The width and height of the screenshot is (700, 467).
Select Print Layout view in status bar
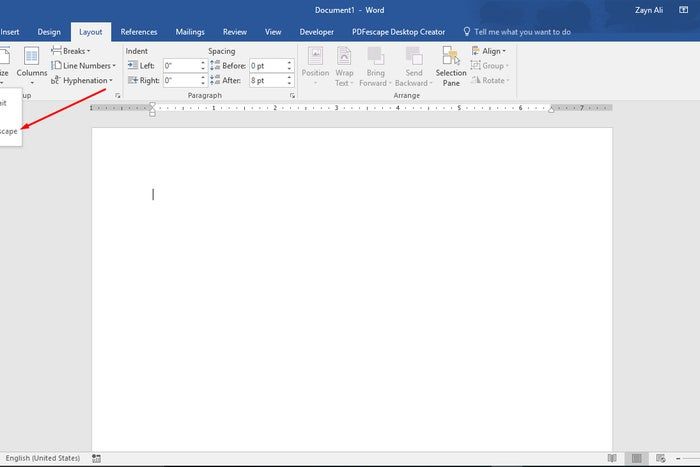pyautogui.click(x=637, y=458)
